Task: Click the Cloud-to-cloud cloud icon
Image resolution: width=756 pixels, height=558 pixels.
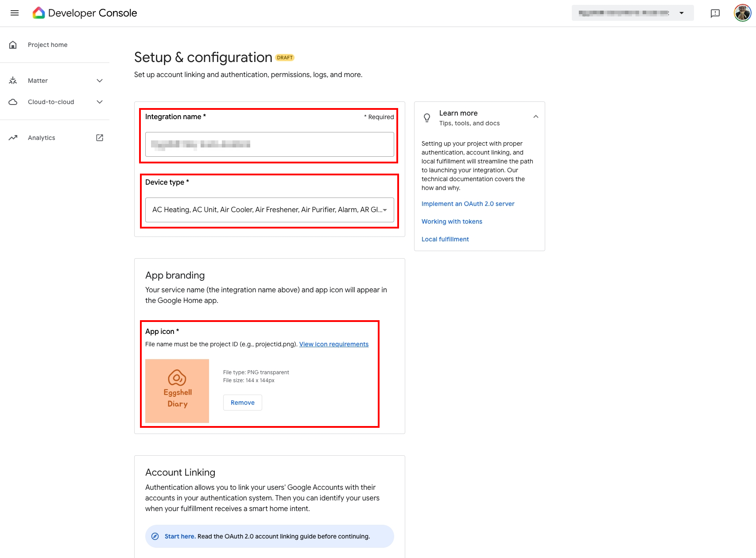Action: [x=13, y=102]
